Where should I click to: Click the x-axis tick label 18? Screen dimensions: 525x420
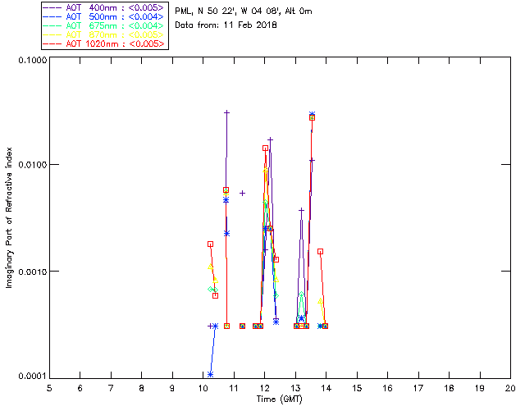tap(450, 388)
